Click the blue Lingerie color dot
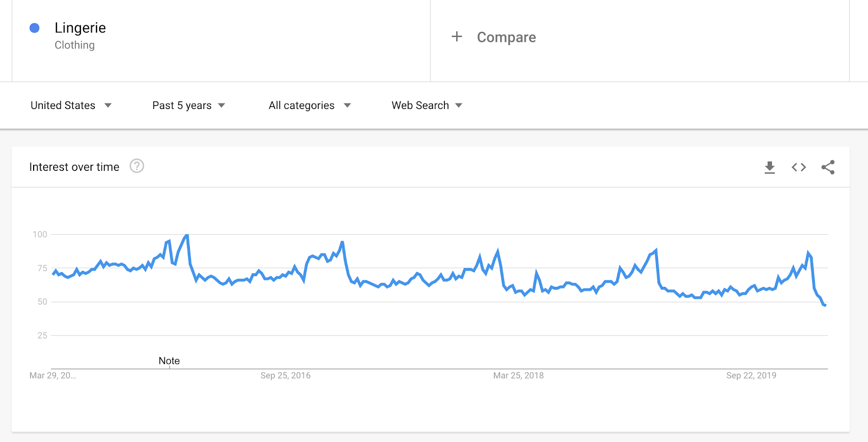Screen dimensions: 868x442 click(x=34, y=28)
